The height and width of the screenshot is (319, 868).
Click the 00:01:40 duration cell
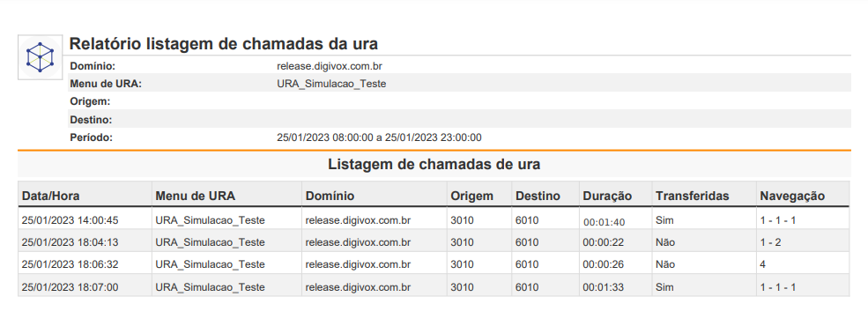tap(604, 222)
